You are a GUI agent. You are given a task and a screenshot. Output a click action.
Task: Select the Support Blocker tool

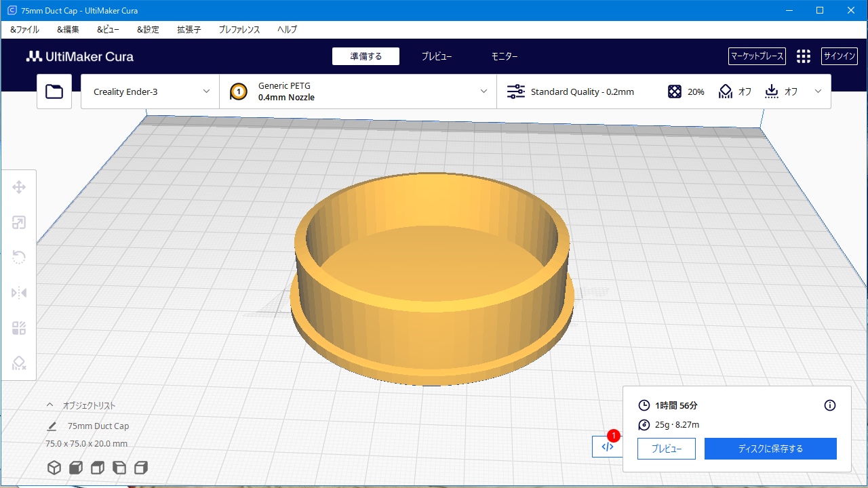[19, 364]
